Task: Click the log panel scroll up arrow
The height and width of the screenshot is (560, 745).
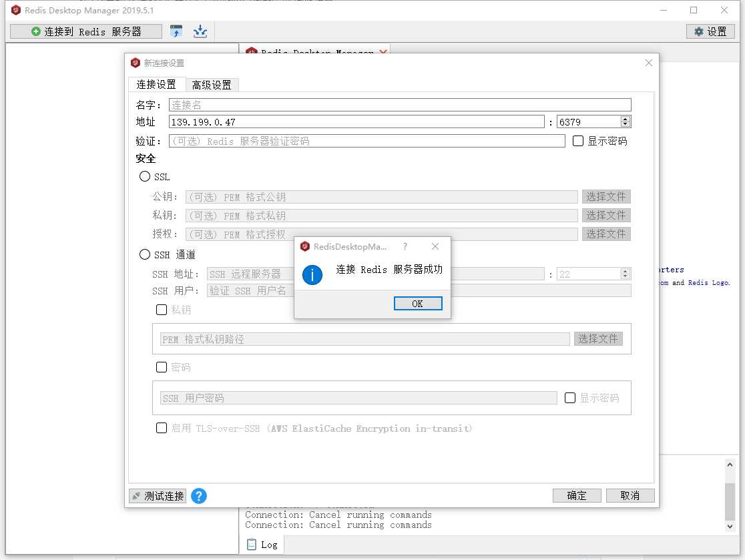Action: coord(730,465)
